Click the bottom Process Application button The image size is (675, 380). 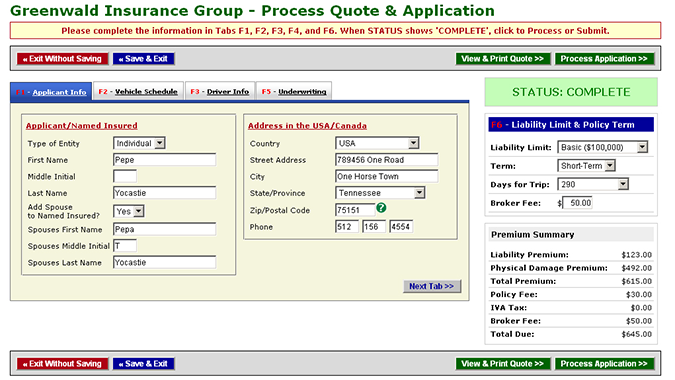click(x=604, y=364)
